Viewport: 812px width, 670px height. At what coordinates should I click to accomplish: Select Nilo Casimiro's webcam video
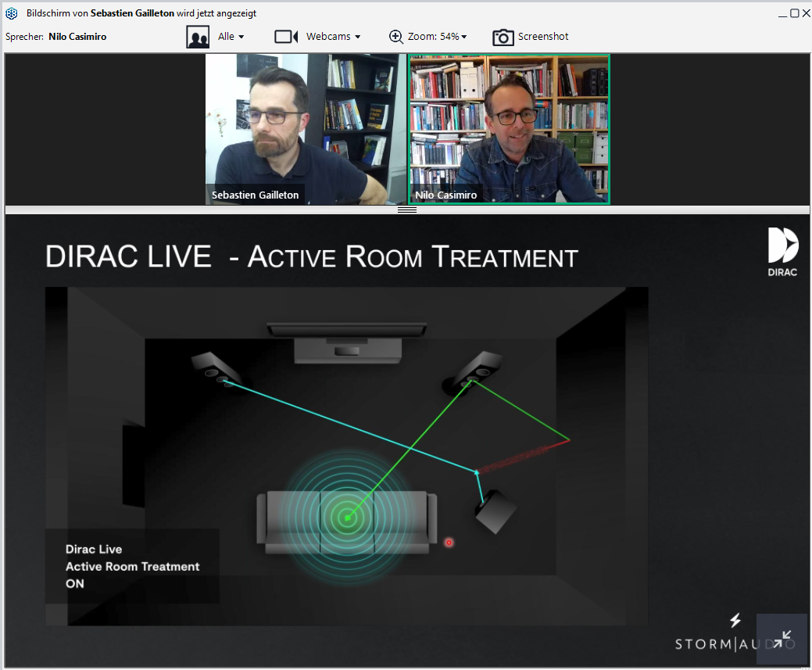click(x=509, y=129)
